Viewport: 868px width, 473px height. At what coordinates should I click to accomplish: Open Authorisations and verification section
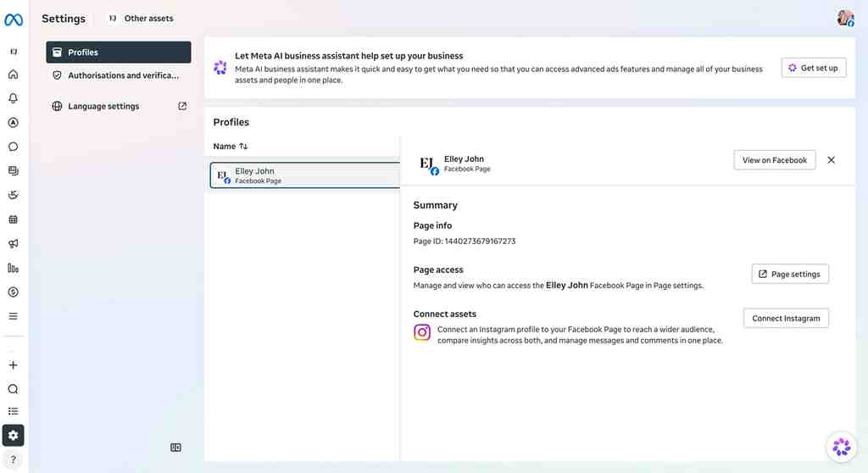[119, 75]
